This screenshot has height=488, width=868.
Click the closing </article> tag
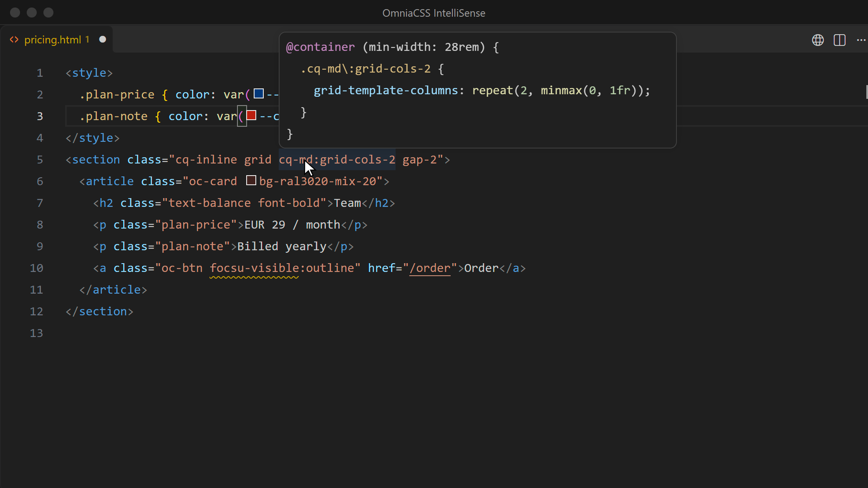(x=113, y=290)
